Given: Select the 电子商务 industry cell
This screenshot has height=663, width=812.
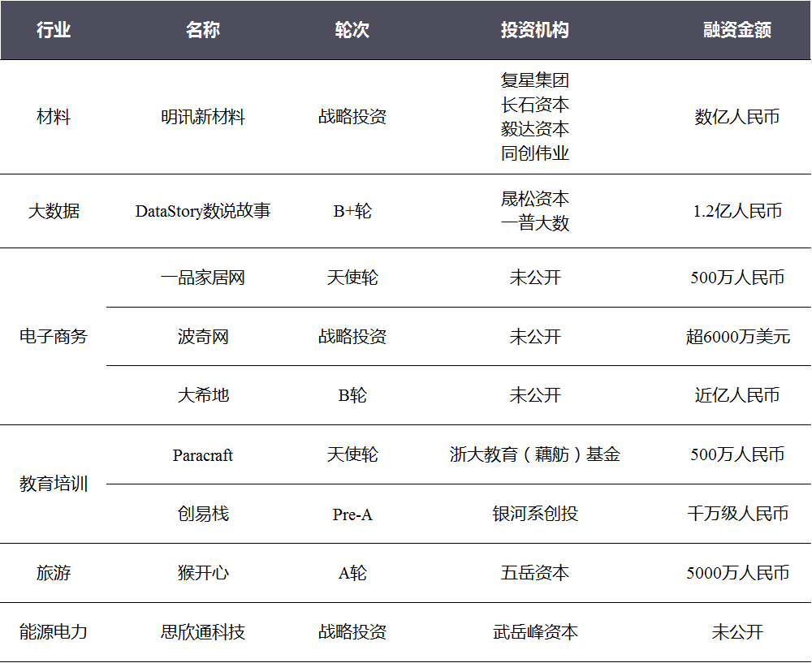Looking at the screenshot, I should 54,337.
